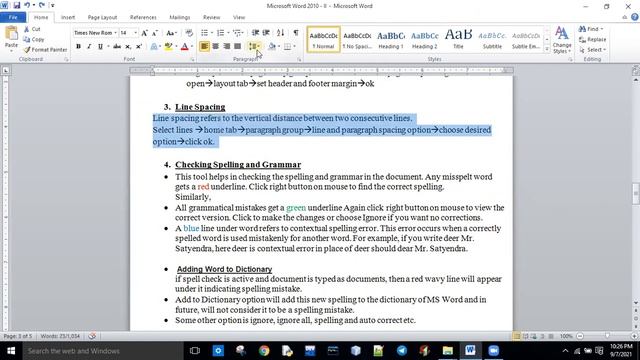The image size is (640, 360).
Task: Expand the Paste options arrow
Action: pos(11,50)
